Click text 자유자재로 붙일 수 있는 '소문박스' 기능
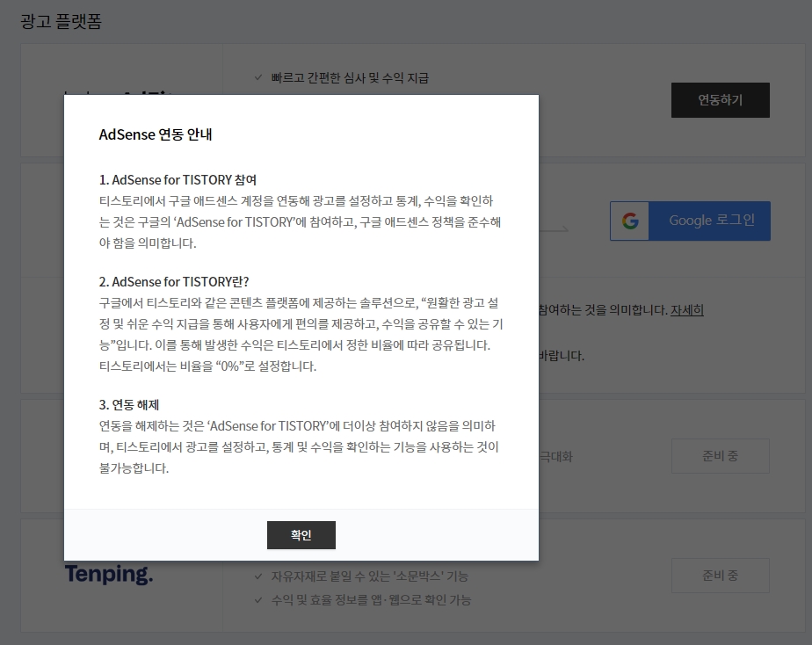 click(370, 576)
